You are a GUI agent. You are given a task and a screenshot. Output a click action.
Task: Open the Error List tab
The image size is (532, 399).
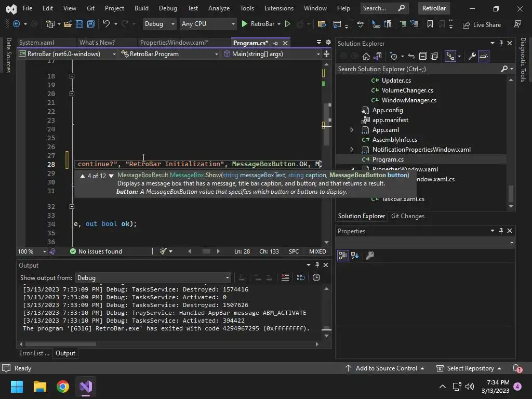point(34,353)
